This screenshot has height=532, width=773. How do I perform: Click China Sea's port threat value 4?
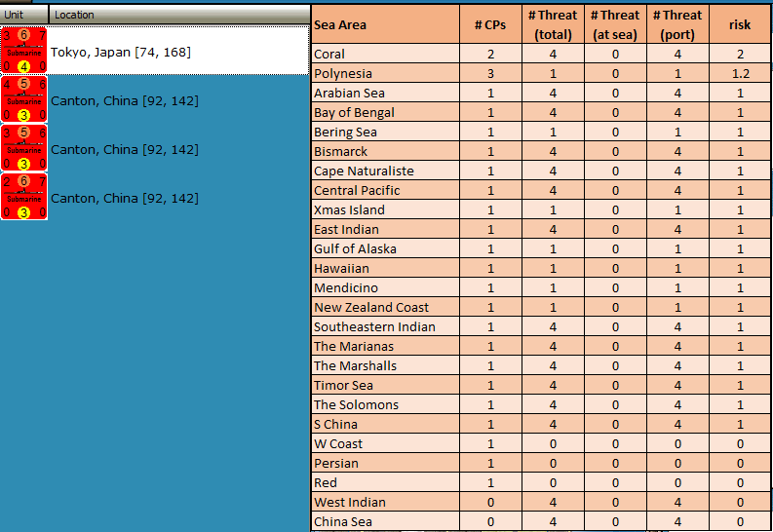tap(677, 521)
